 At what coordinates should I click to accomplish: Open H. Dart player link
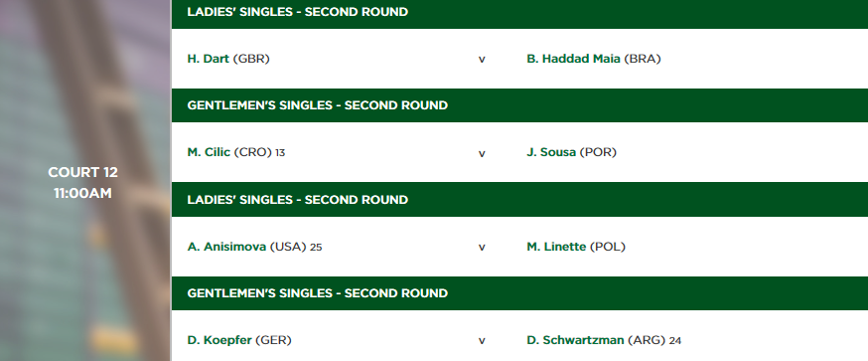pos(208,59)
